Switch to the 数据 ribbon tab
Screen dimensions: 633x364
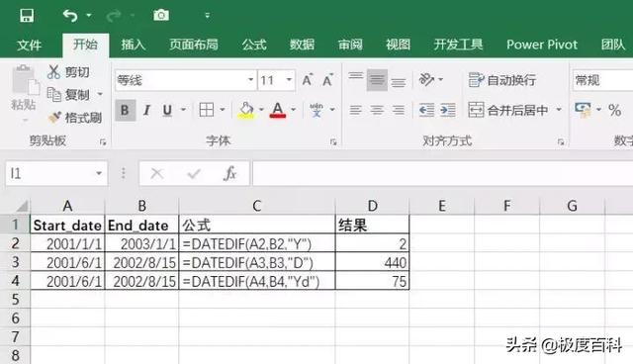point(302,45)
